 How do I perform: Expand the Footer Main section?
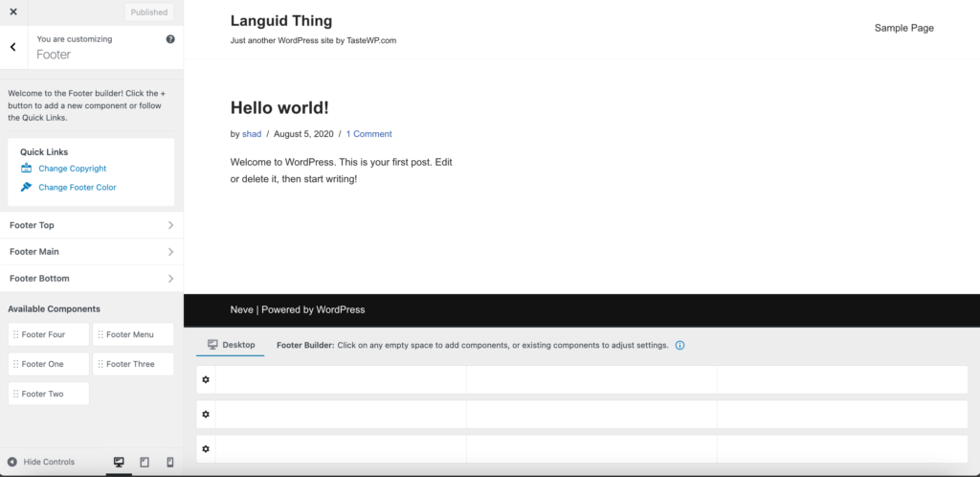click(x=91, y=252)
